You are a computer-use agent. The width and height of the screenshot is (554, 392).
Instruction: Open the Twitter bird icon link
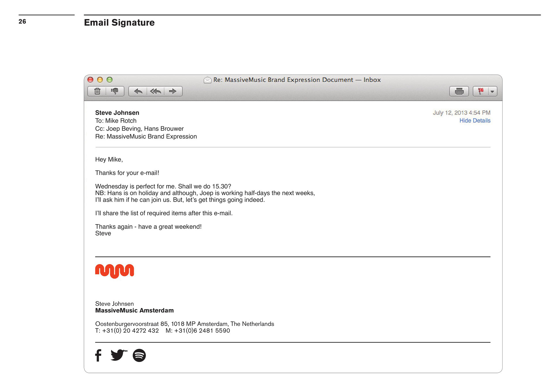(x=118, y=355)
